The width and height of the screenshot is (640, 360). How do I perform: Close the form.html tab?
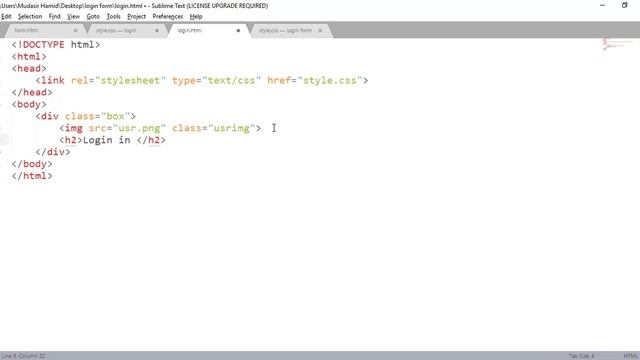tap(75, 30)
